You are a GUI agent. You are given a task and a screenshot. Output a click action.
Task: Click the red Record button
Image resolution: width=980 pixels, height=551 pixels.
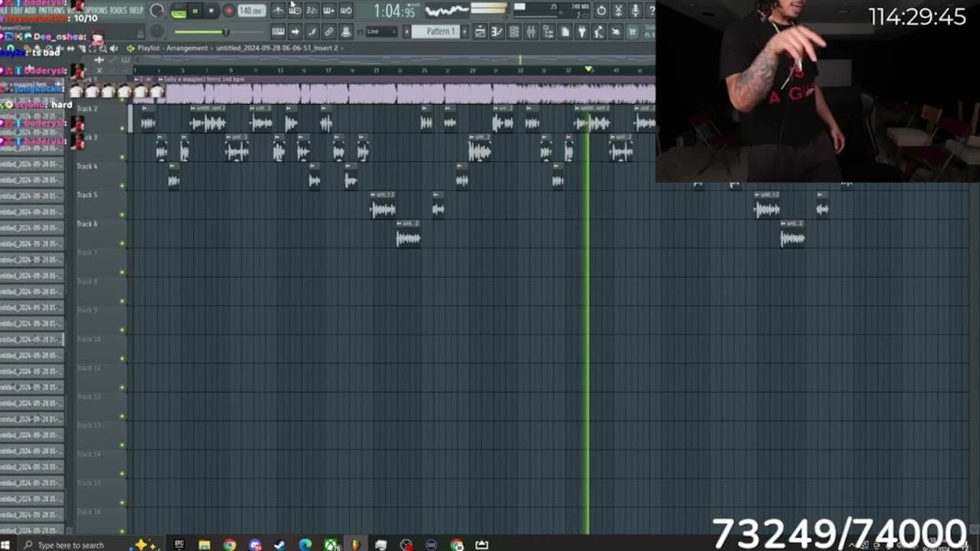(x=228, y=11)
